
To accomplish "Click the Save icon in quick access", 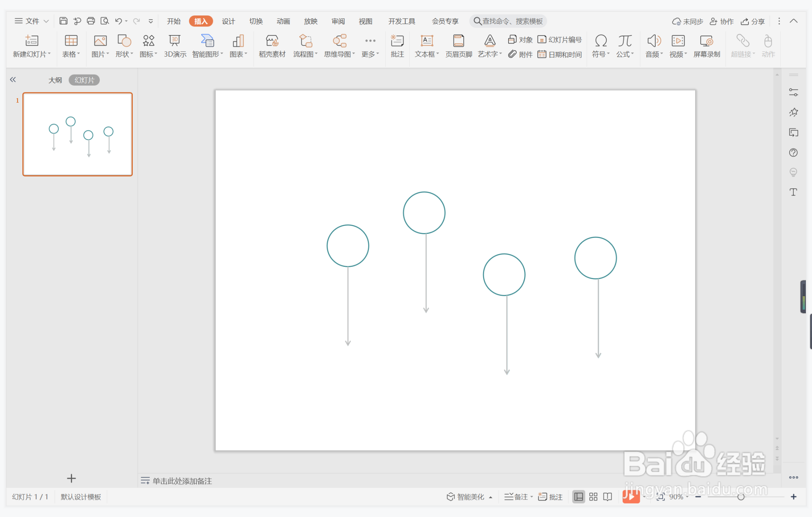I will click(x=63, y=21).
